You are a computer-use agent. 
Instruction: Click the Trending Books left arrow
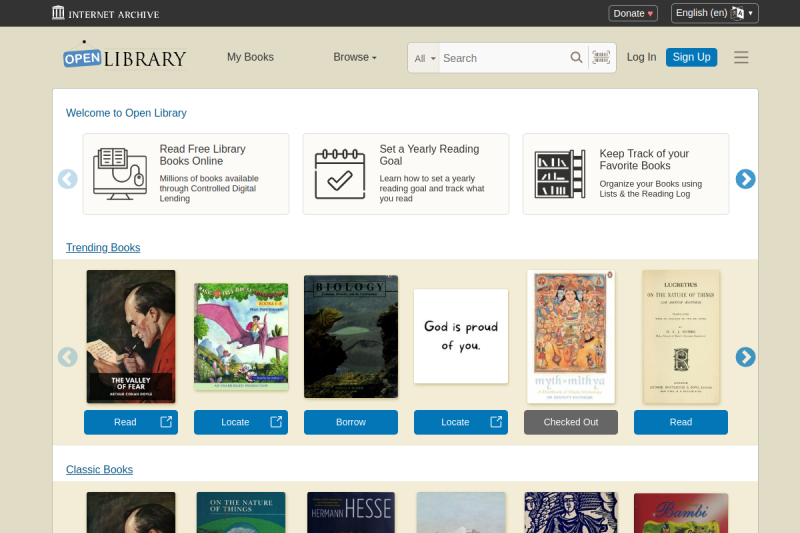click(68, 357)
